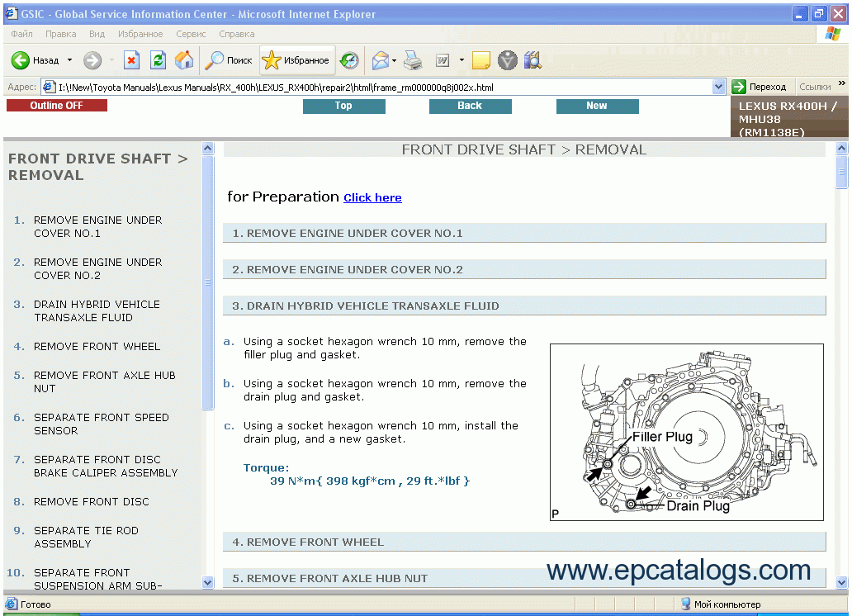The height and width of the screenshot is (616, 852).
Task: Open Search (Поиск) magnifier in toolbar
Action: point(228,60)
